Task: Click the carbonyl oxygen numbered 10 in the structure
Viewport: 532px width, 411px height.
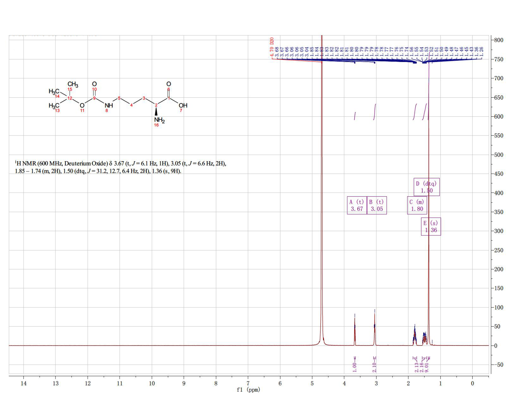Action: [94, 84]
